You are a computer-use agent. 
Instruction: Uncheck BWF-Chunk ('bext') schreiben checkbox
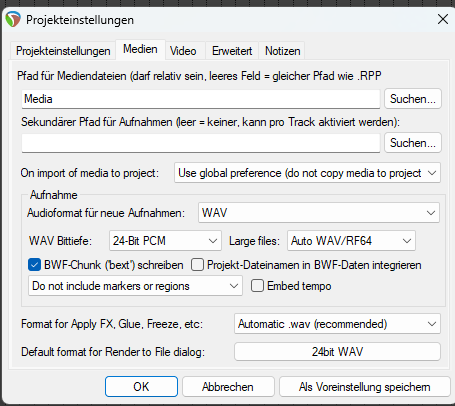coord(34,265)
